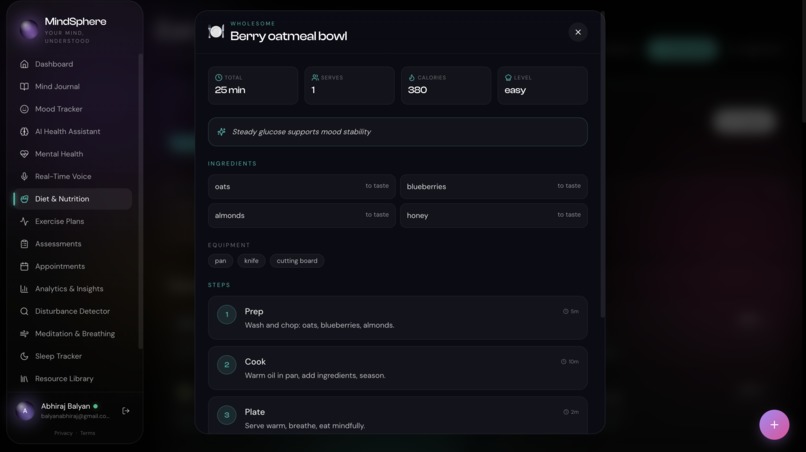Click the Resource Library books icon
Viewport: 806px width, 452px height.
[24, 378]
